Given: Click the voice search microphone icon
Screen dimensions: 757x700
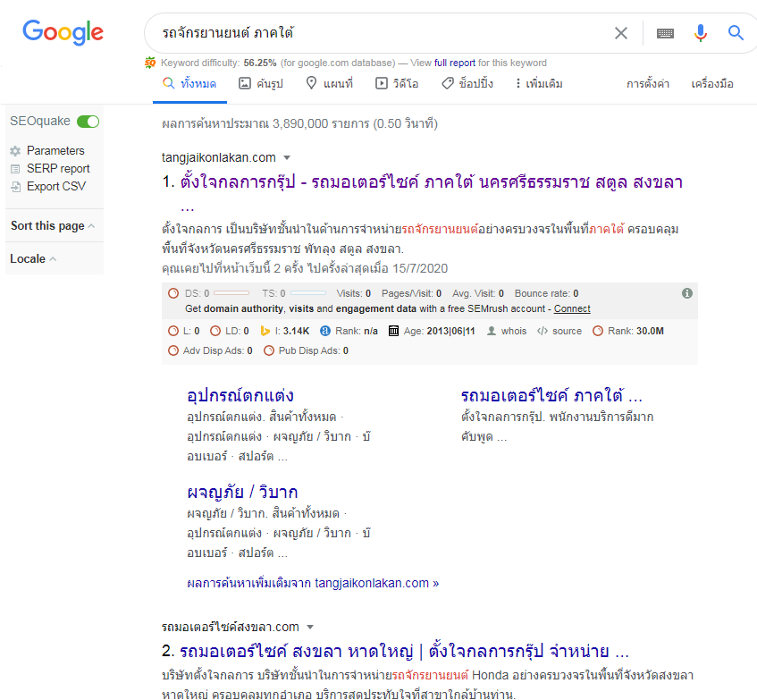Looking at the screenshot, I should 701,33.
